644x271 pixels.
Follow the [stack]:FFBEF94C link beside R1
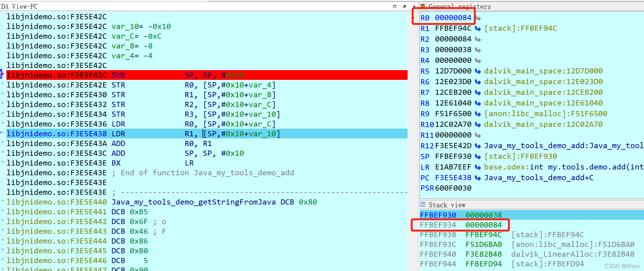click(x=520, y=29)
